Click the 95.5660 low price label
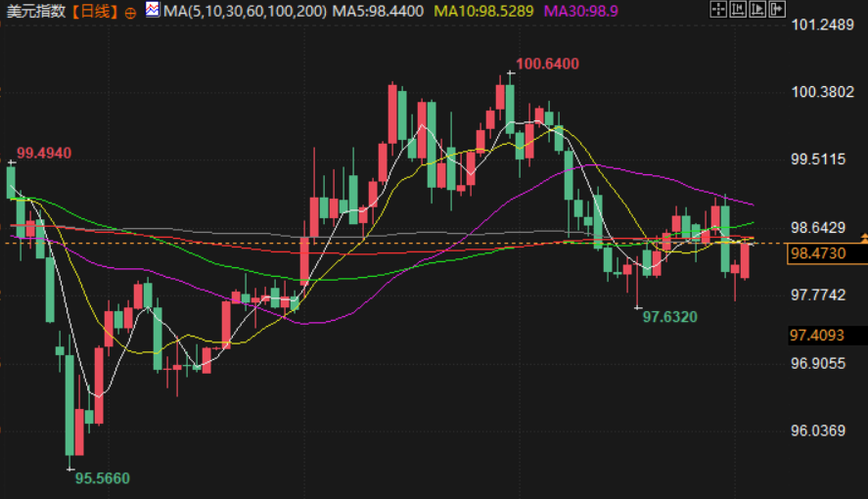This screenshot has width=868, height=499. coord(103,478)
